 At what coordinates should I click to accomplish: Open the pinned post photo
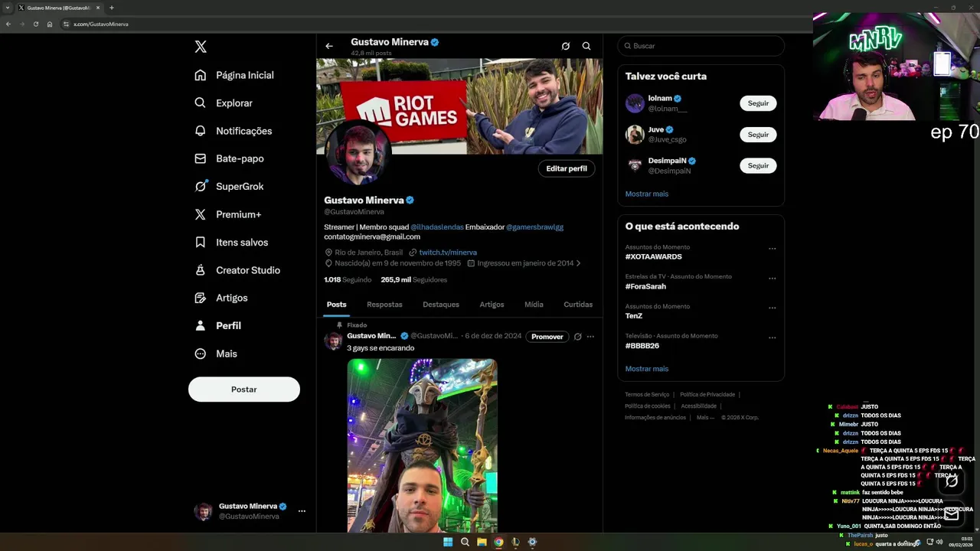(x=422, y=445)
